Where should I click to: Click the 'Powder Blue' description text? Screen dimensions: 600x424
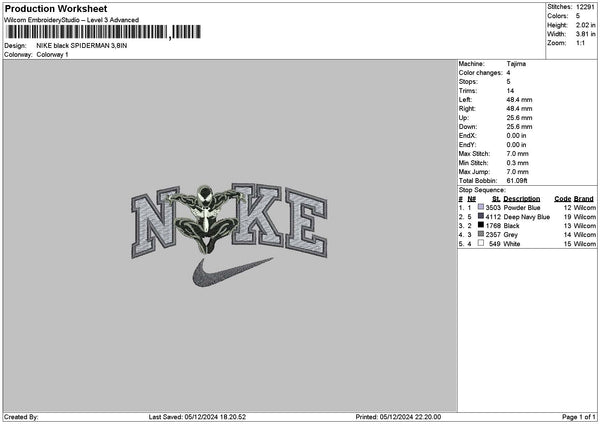(522, 207)
